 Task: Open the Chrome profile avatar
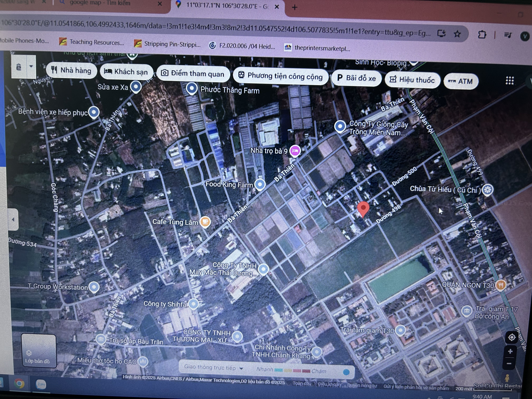[x=524, y=36]
